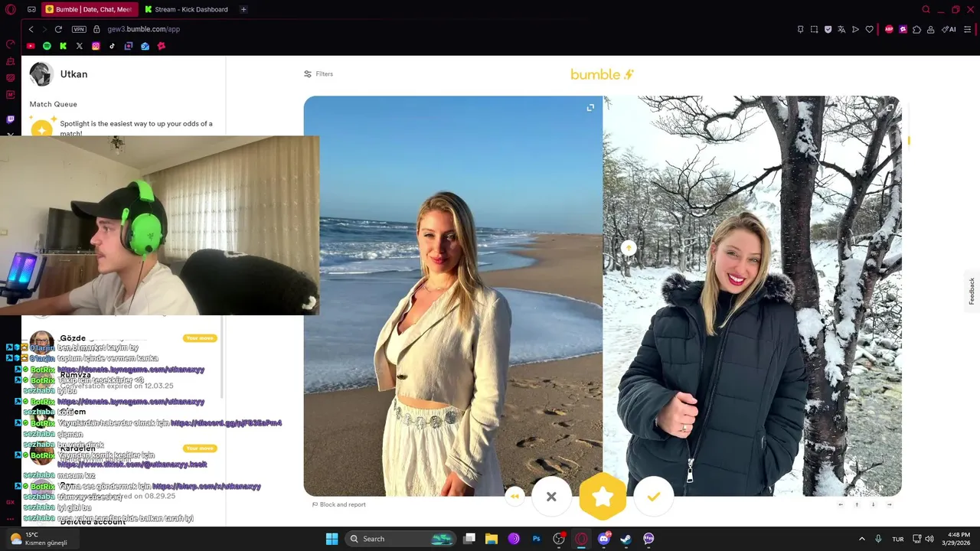The height and width of the screenshot is (551, 980).
Task: Show hidden system tray icons
Action: point(861,539)
